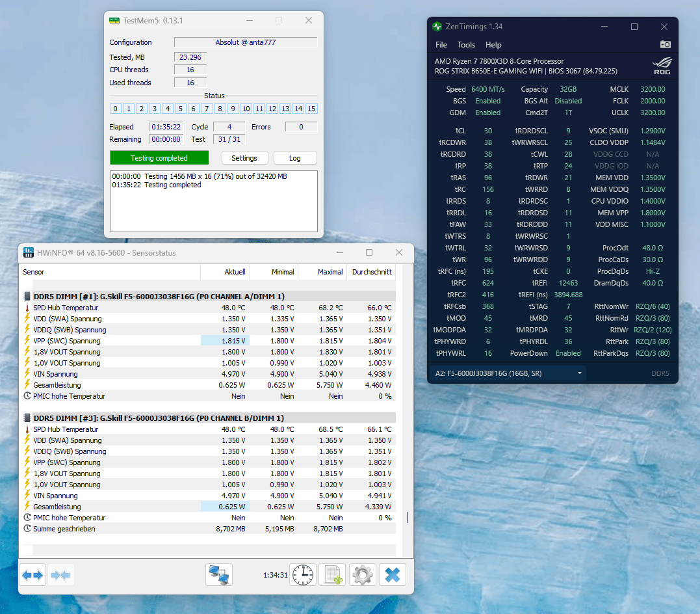700x614 pixels.
Task: Click the ZenTimings app logo icon
Action: pyautogui.click(x=437, y=27)
